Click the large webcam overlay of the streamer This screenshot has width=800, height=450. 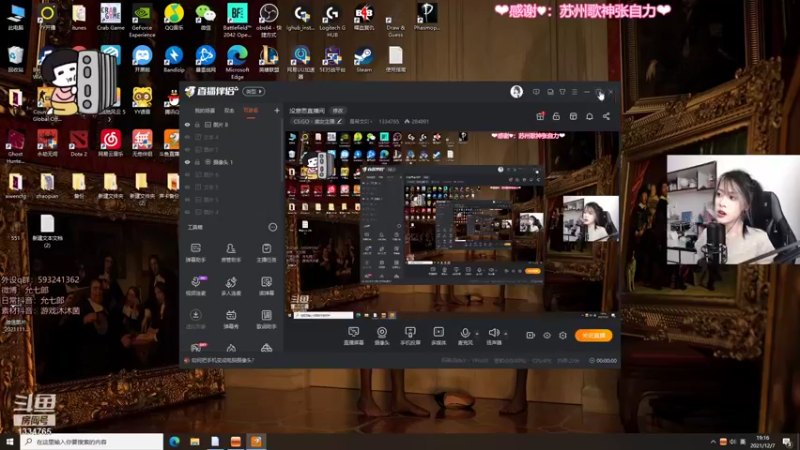[733, 210]
